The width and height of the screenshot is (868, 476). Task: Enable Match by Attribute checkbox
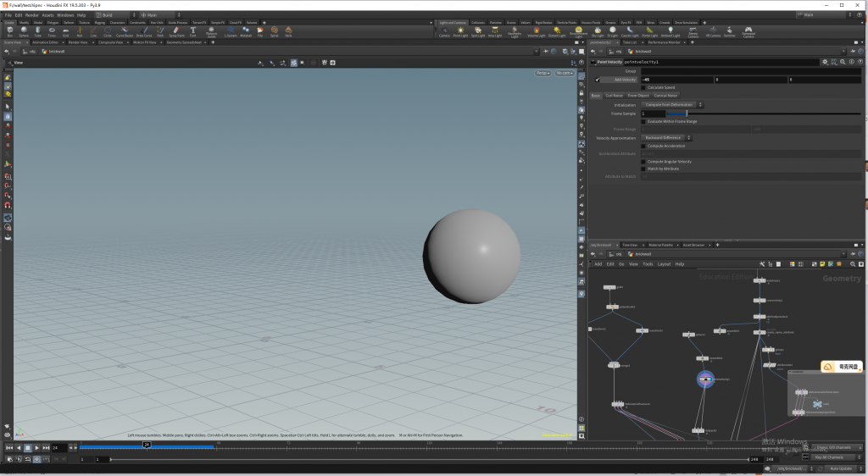click(x=643, y=169)
